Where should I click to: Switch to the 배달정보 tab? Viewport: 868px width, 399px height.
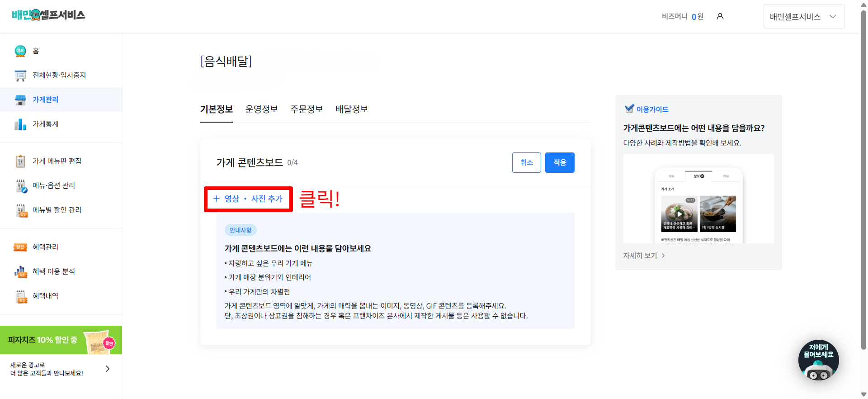pos(352,109)
